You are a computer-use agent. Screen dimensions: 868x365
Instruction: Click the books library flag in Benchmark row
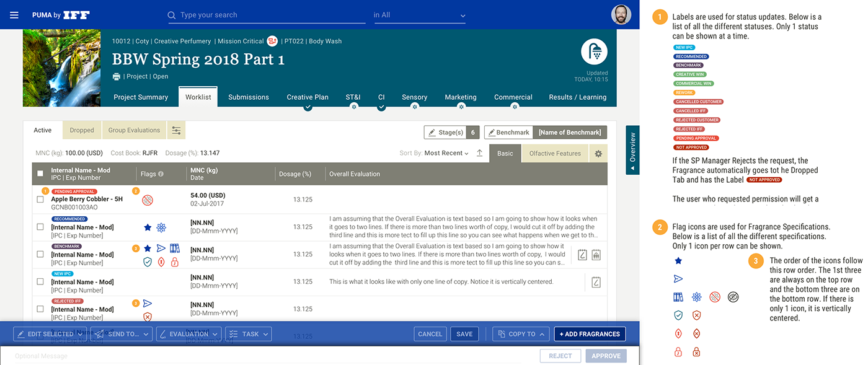175,248
